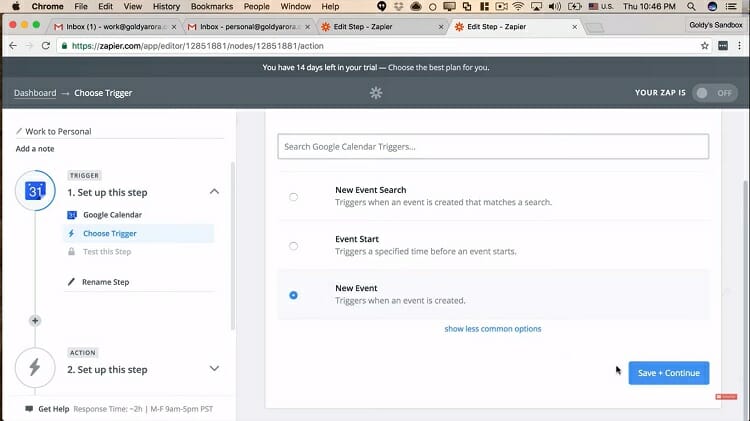Click the chat bubble icon beside Get Help

[29, 409]
